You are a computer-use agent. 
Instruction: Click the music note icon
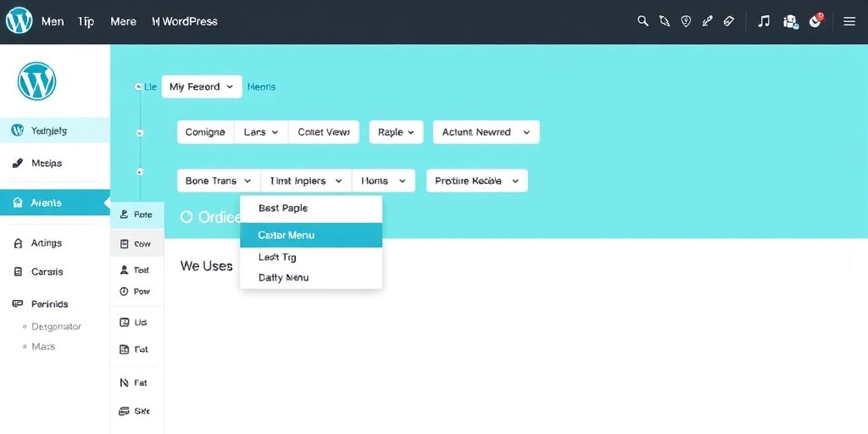click(764, 21)
